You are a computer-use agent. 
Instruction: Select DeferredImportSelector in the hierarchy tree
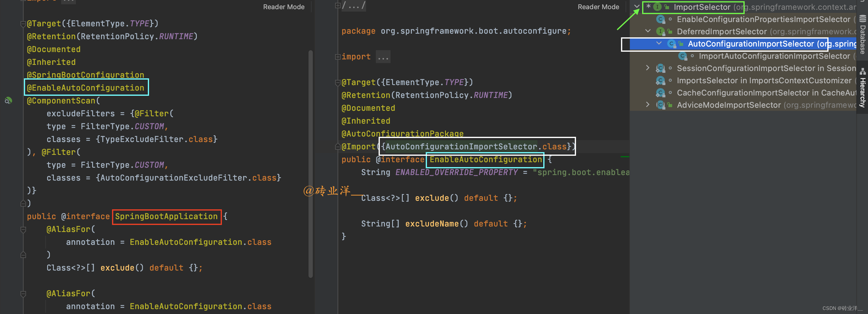743,32
